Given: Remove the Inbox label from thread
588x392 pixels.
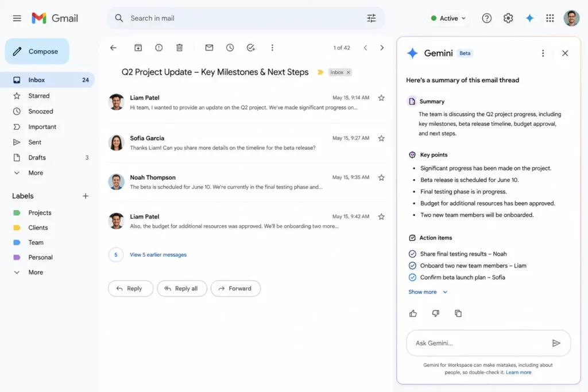Looking at the screenshot, I should click(x=349, y=72).
